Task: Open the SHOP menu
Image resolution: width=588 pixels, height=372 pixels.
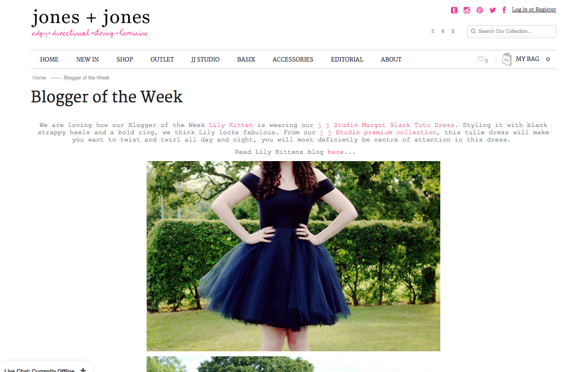Action: click(x=125, y=59)
